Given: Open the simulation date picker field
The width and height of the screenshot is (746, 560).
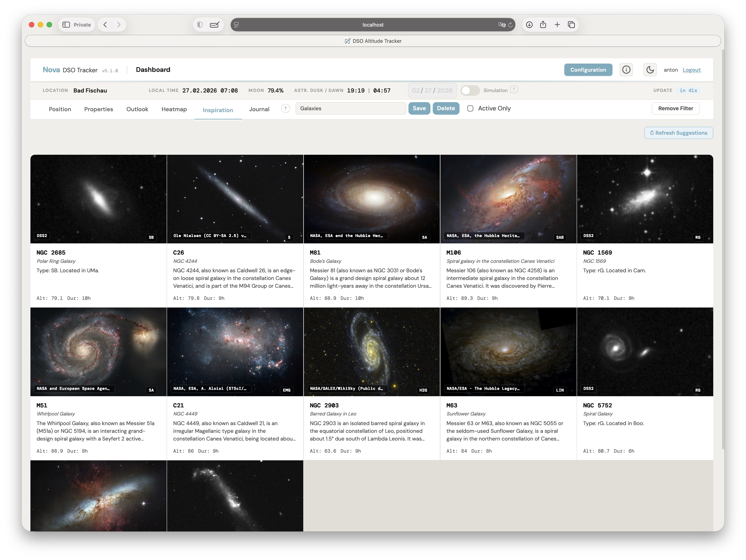Looking at the screenshot, I should 432,90.
